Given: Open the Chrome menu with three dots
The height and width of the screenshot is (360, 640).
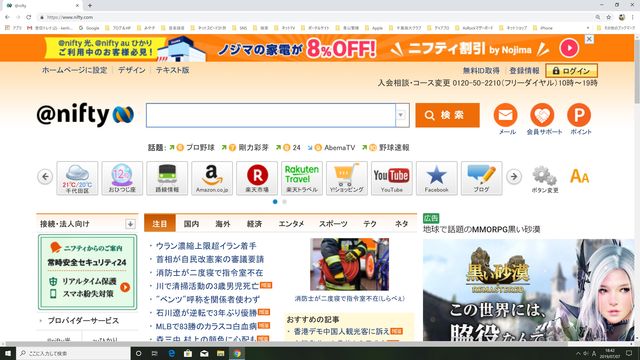Looking at the screenshot, I should (633, 17).
